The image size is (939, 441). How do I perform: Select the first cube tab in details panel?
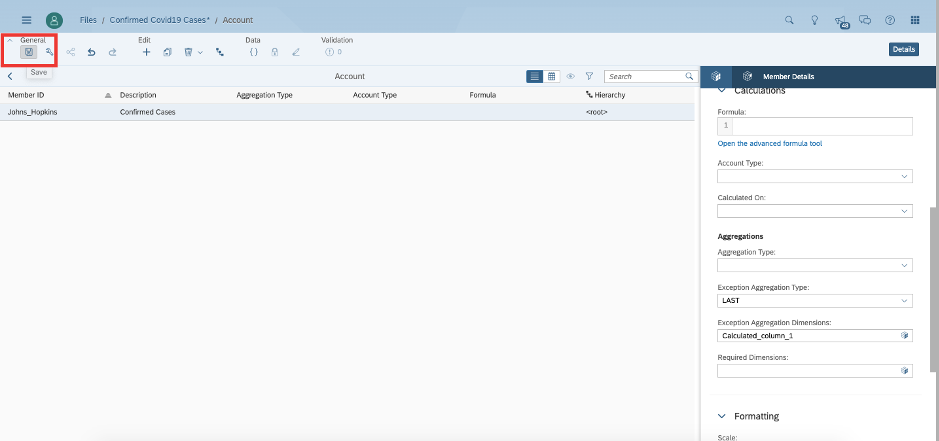[715, 76]
